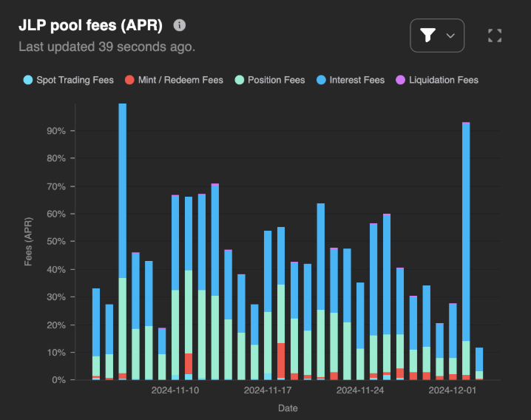This screenshot has width=531, height=420.
Task: Click the blue Interest Fees legend dot
Action: click(x=320, y=80)
